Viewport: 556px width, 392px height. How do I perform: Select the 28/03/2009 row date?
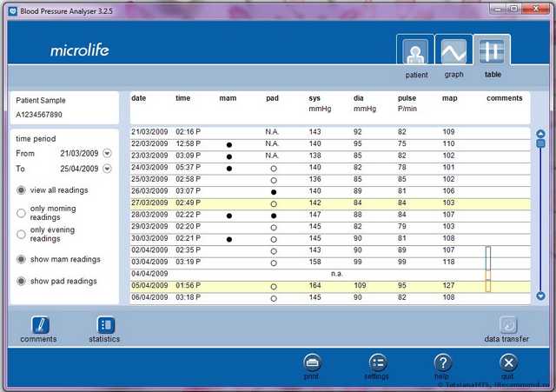click(149, 215)
